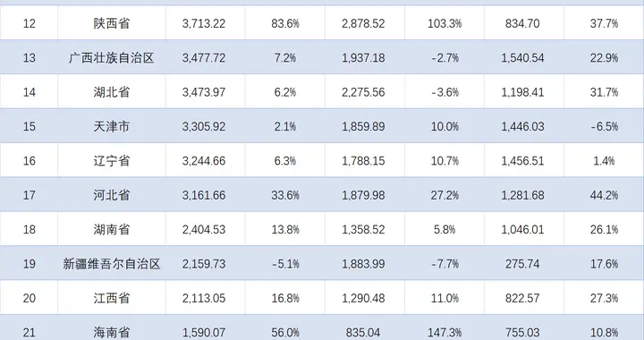The height and width of the screenshot is (340, 644).
Task: Click the 44.2% cell for 河北省
Action: pos(604,195)
